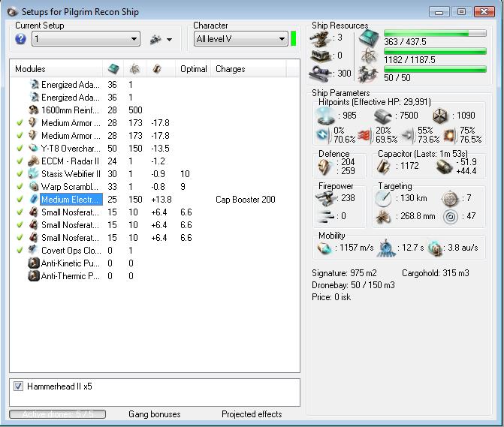Click the max velocity icon 1157 m/s
The height and width of the screenshot is (427, 504).
(324, 248)
